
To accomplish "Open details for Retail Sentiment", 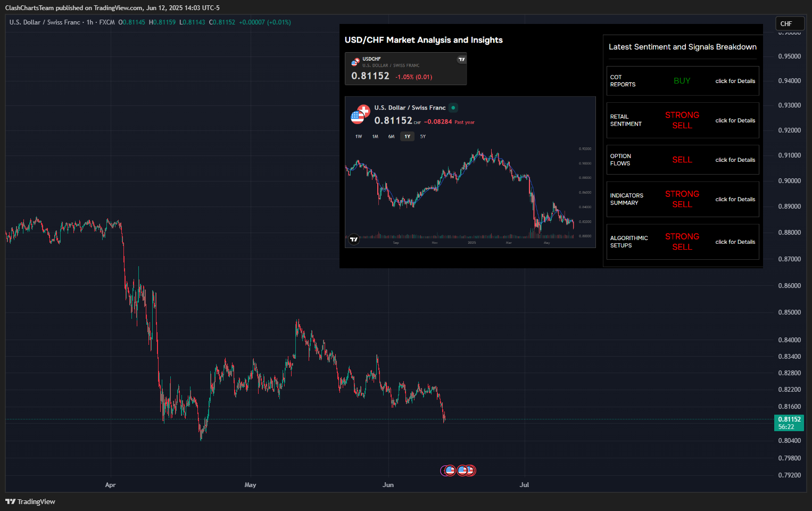I will (735, 121).
